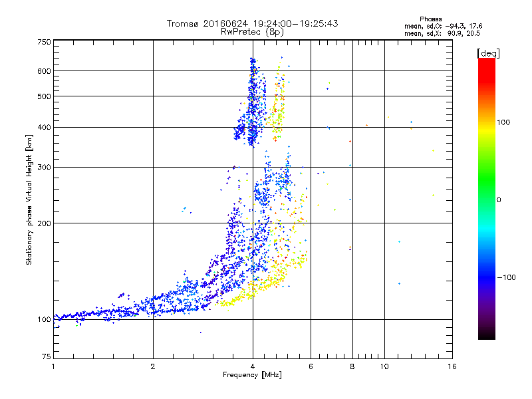Screen dimensions: 532x399
Task: Click the y-axis tick label '200'
Action: [x=45, y=223]
